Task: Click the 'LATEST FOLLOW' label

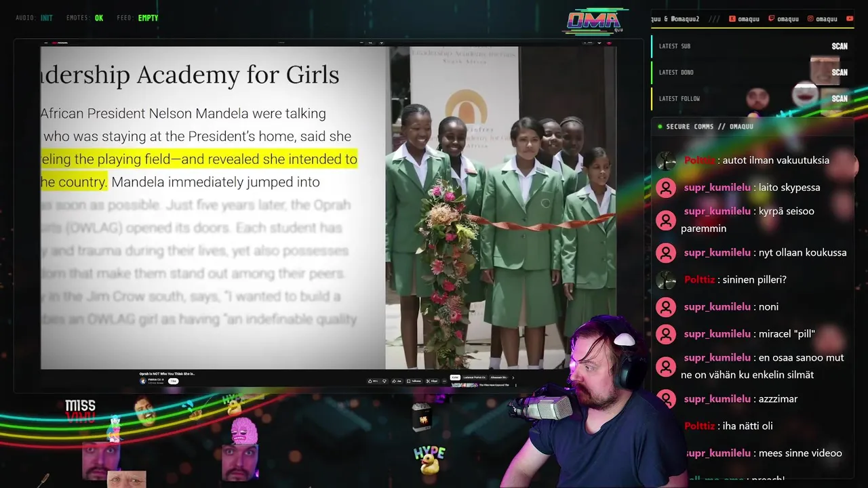Action: pos(679,99)
